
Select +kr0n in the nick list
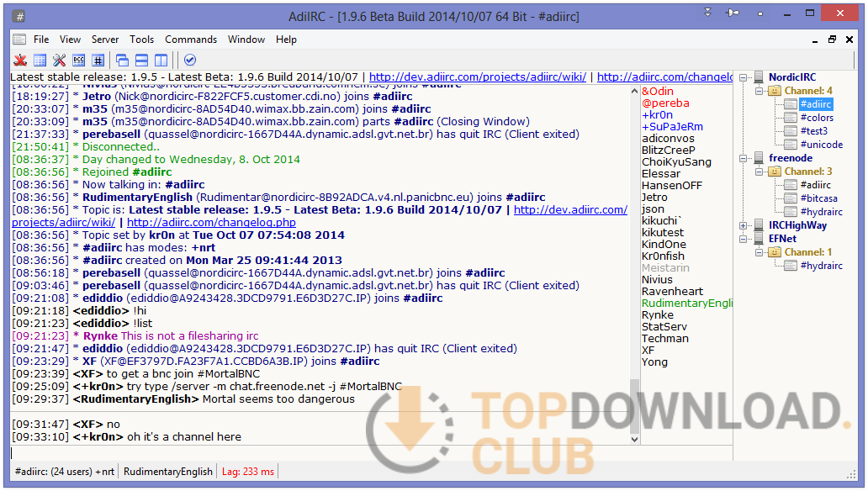(x=657, y=115)
